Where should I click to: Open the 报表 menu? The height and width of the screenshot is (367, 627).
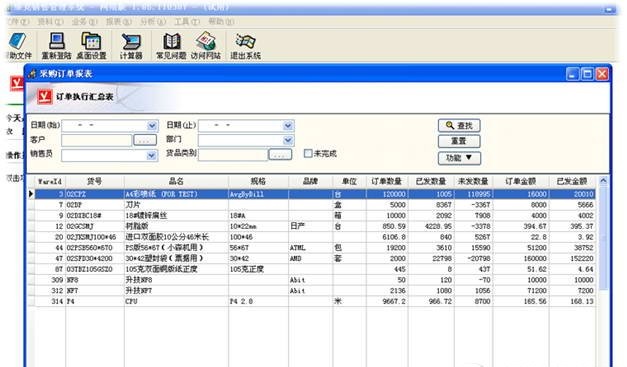click(119, 22)
